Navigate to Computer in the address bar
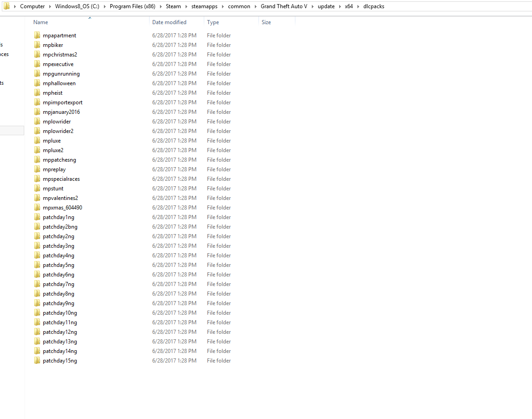 (32, 6)
